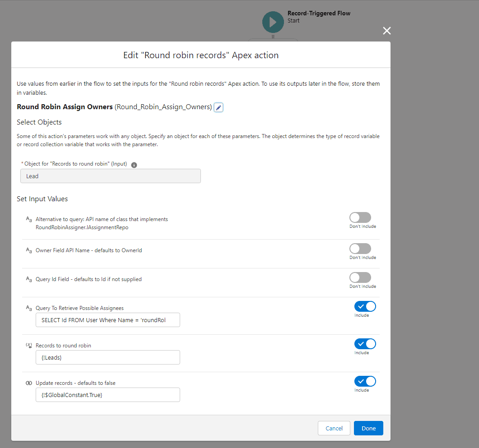Click the info icon next to Object for Records to round robin
This screenshot has height=448, width=479.
pos(134,165)
